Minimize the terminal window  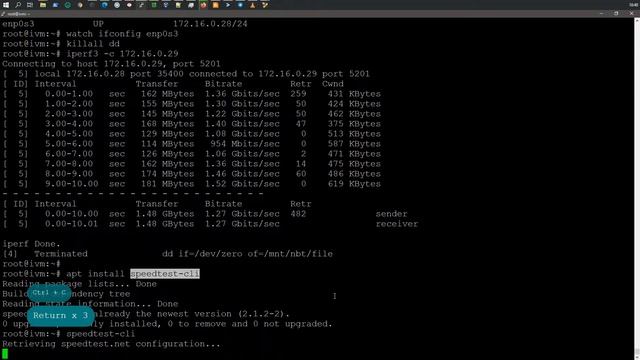tap(602, 13)
